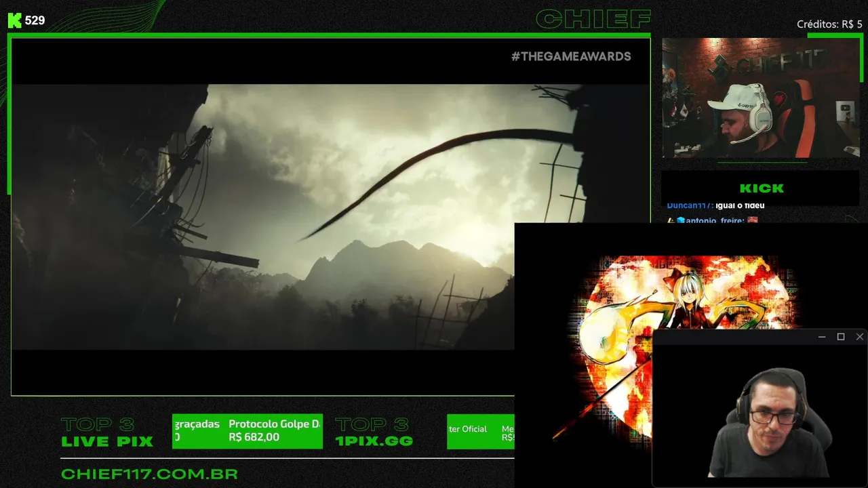
Task: Click the Duncan117 chat message
Action: 715,205
